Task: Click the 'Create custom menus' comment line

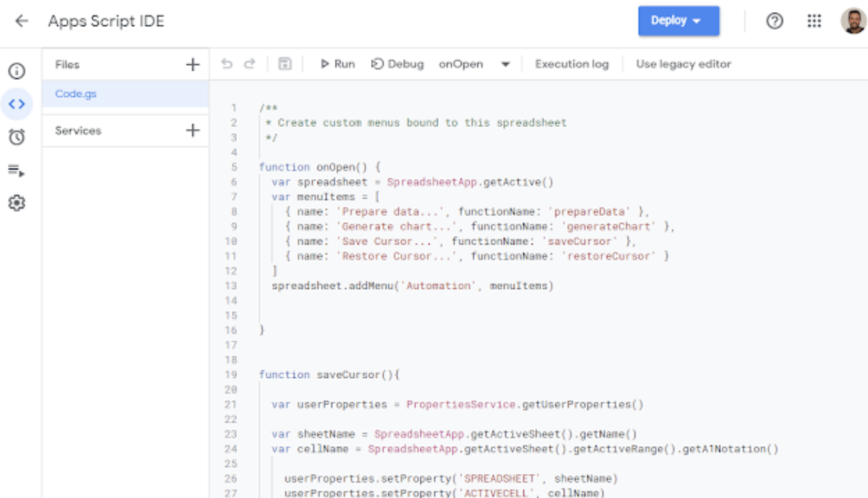Action: pyautogui.click(x=416, y=122)
